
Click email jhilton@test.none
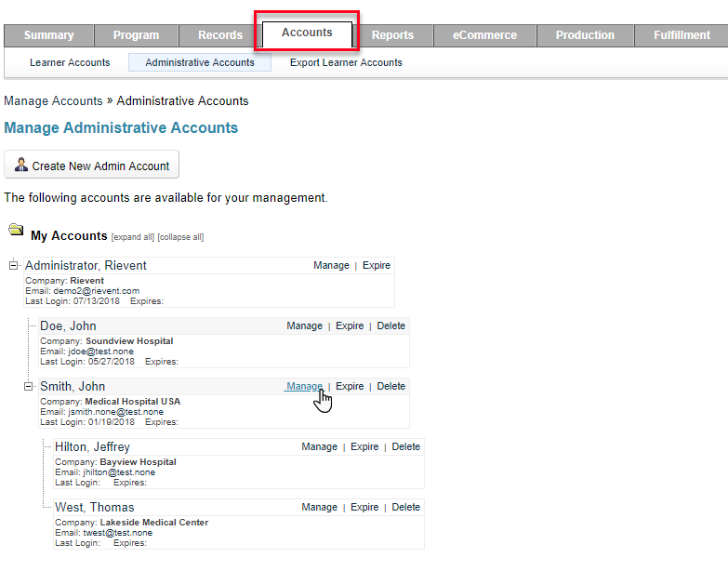119,472
